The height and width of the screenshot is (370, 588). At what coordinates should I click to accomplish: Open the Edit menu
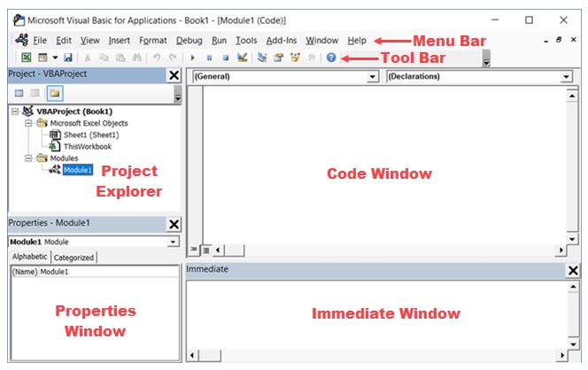(64, 41)
